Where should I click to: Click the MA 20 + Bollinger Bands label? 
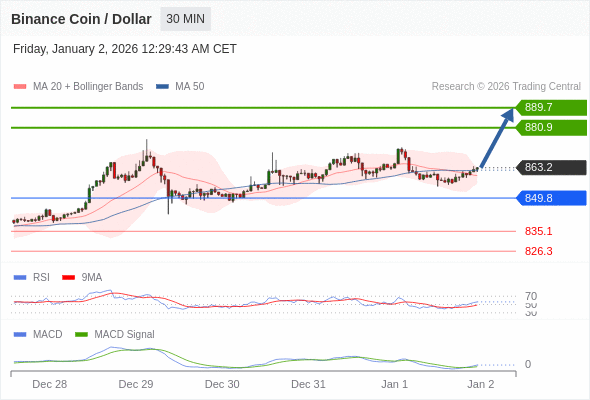tap(88, 87)
